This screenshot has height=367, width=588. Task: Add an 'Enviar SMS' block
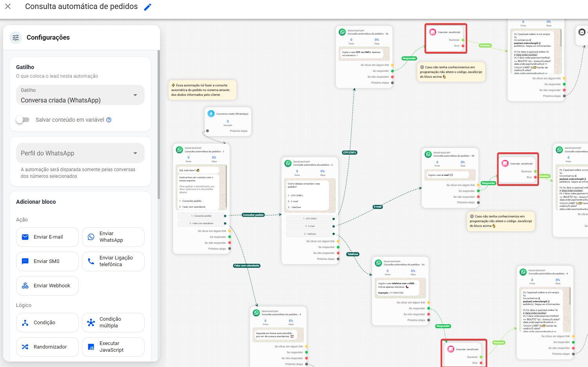(47, 261)
